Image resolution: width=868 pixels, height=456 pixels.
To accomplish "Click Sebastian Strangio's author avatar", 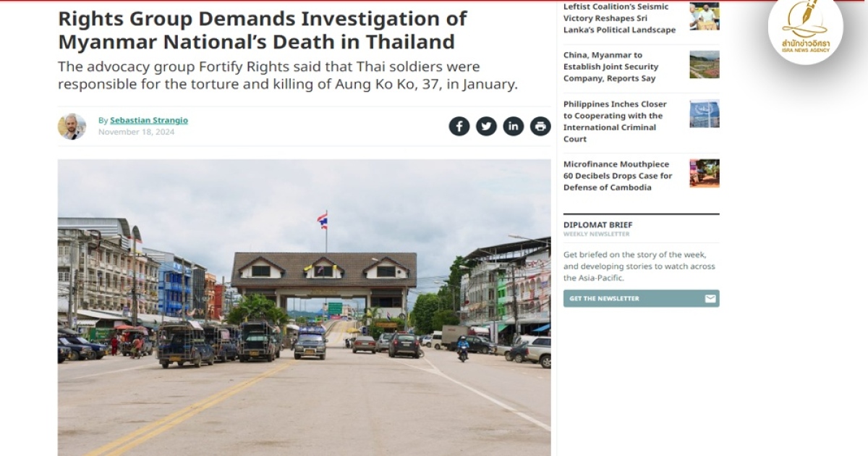I will pos(72,126).
